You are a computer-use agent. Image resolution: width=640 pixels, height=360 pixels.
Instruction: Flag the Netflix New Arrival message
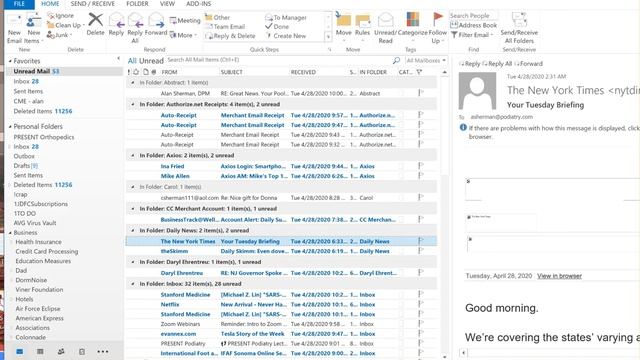(x=421, y=304)
